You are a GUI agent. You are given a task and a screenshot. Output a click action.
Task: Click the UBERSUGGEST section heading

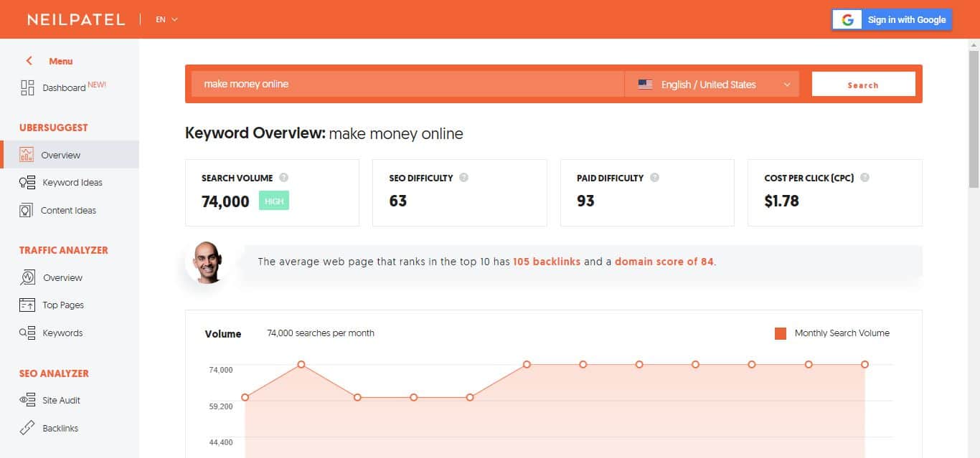tap(54, 128)
